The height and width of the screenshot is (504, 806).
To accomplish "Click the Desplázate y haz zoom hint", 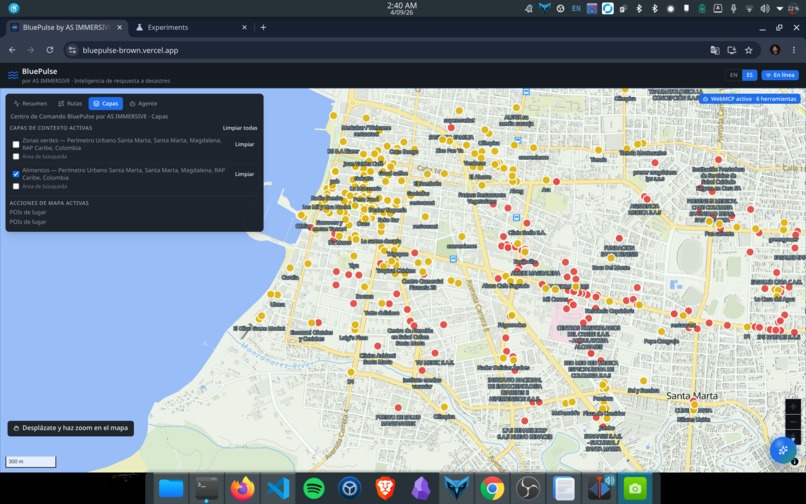I will [x=70, y=428].
